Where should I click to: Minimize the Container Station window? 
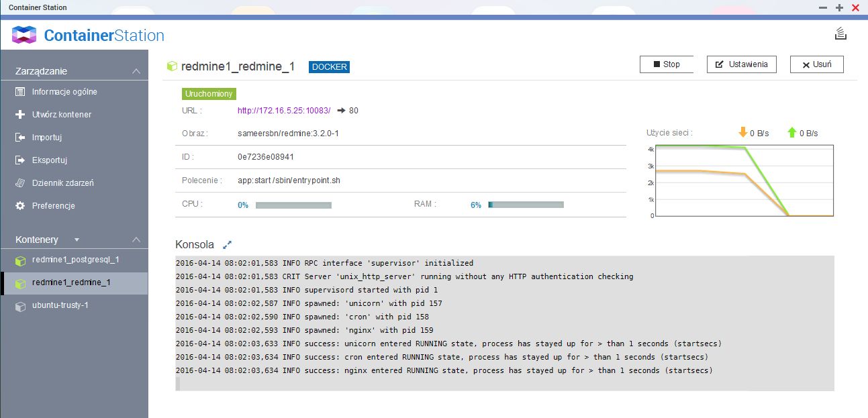[824, 7]
